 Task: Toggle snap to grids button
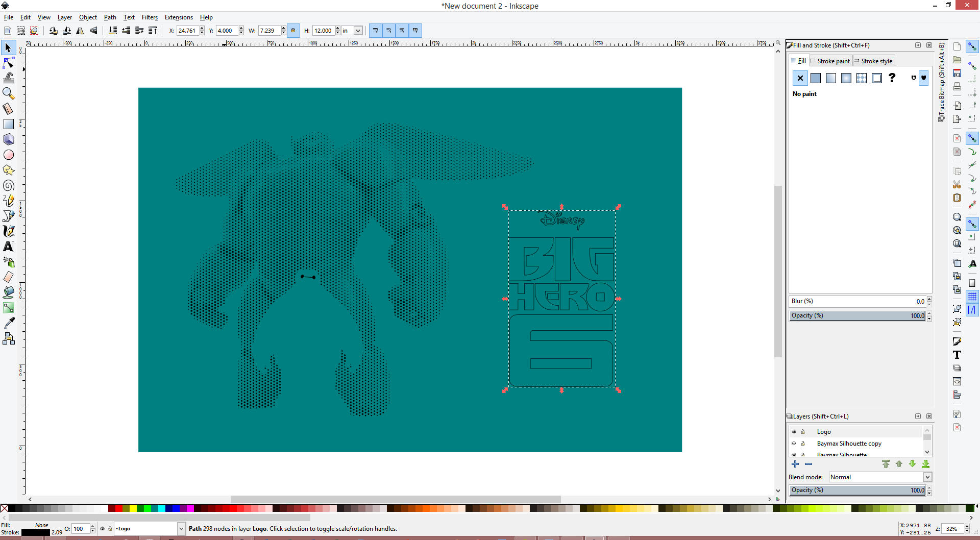pos(972,297)
